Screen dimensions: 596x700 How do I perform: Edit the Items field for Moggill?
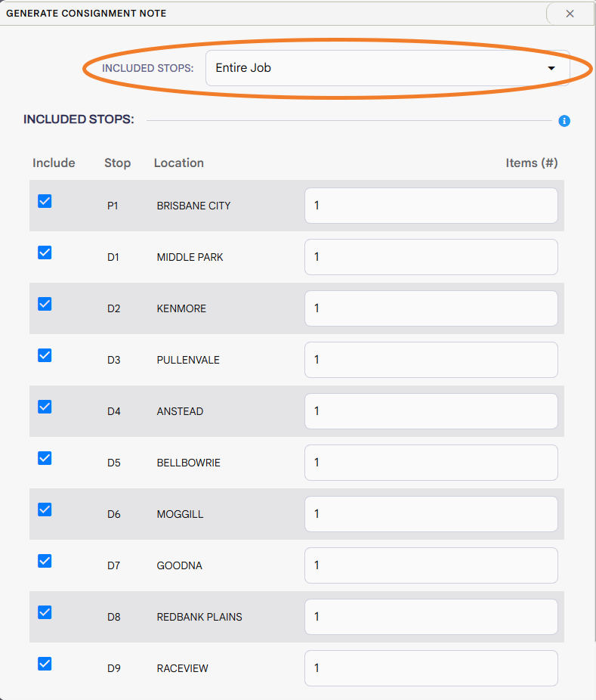click(431, 514)
